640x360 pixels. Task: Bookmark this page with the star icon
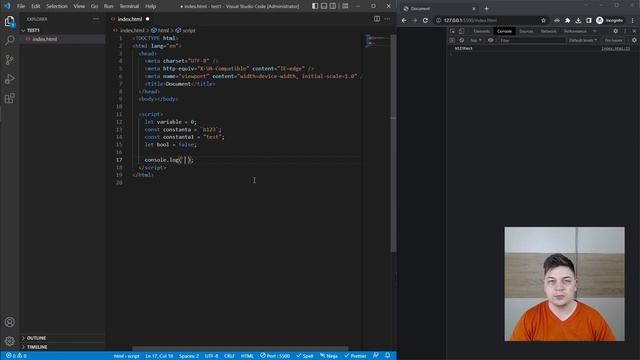point(543,20)
